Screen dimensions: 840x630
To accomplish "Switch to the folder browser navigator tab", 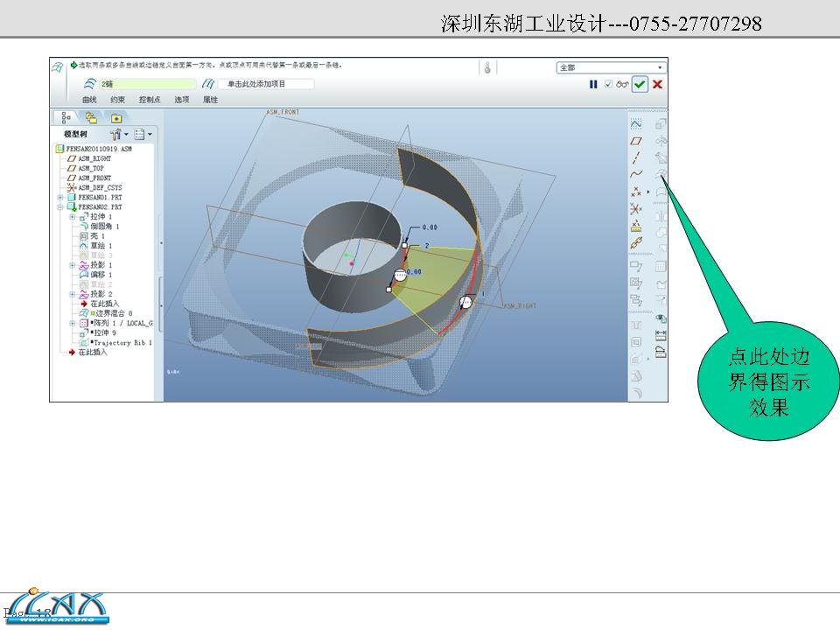I will 91,117.
